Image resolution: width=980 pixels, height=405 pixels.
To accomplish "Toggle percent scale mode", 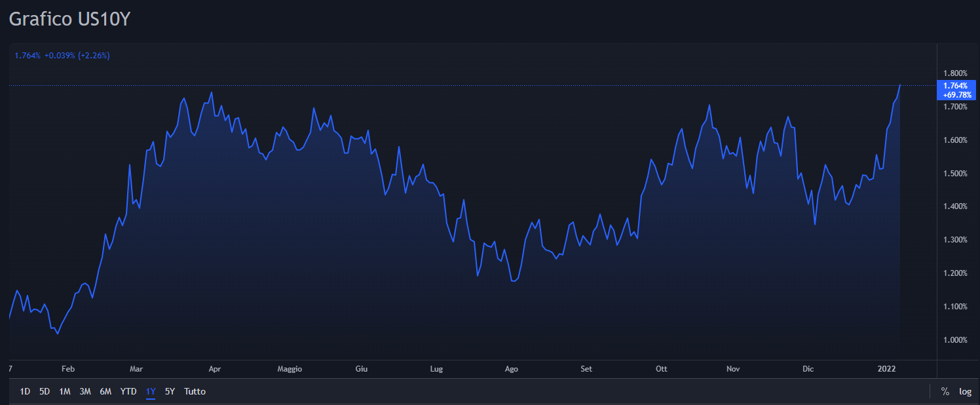I will (945, 391).
